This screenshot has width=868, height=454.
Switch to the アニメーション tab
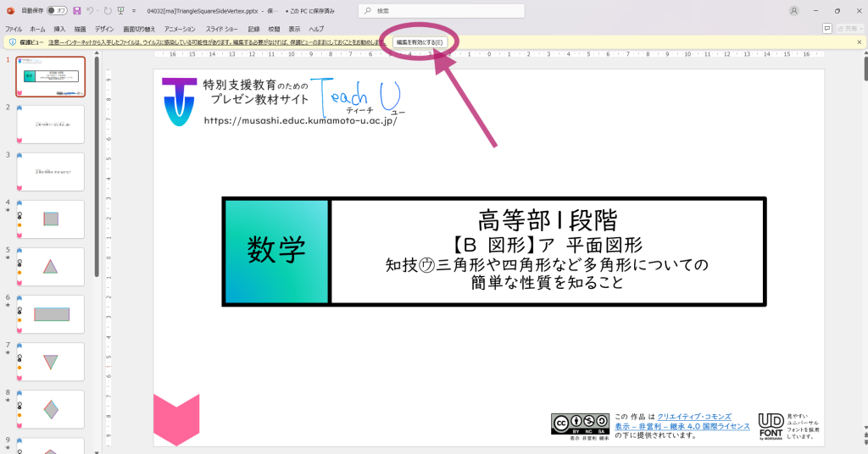pos(179,29)
